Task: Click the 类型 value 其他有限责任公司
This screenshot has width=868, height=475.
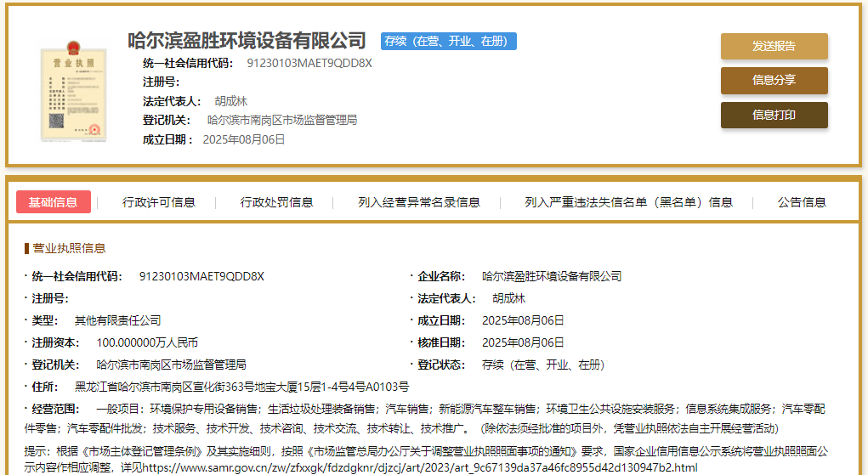Action: click(x=117, y=320)
